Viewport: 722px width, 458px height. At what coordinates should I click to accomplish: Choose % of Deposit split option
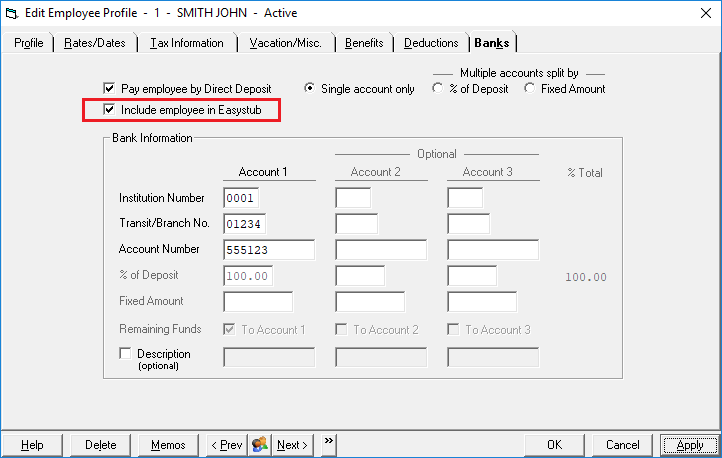[x=437, y=88]
